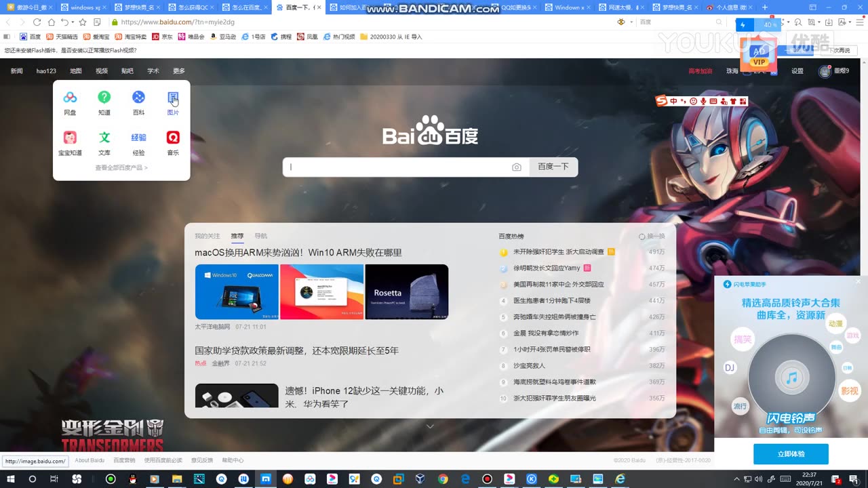
Task: Open the 设置 settings link
Action: click(x=797, y=71)
